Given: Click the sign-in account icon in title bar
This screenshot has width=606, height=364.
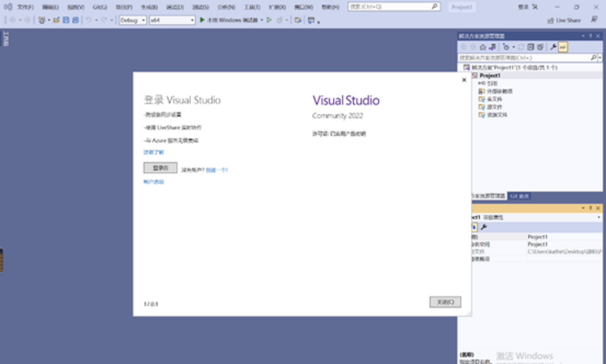Looking at the screenshot, I should [534, 7].
